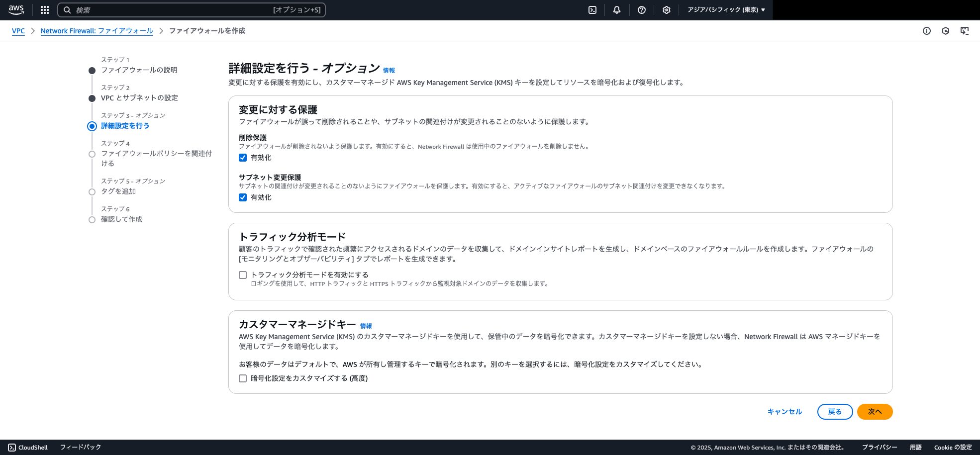
Task: Open Network Firewall: ファイアウォール breadcrumb link
Action: (x=97, y=31)
